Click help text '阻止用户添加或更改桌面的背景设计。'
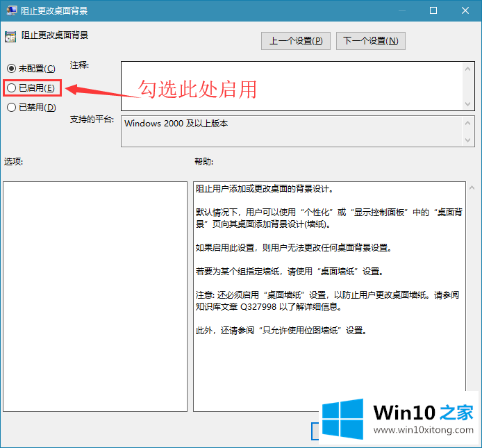 click(x=265, y=188)
